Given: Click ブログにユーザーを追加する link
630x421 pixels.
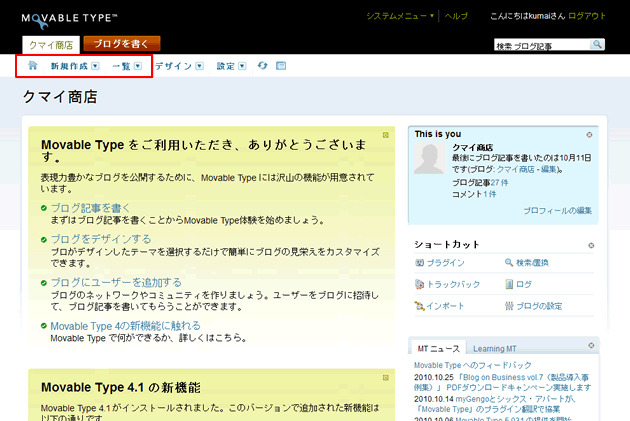Looking at the screenshot, I should click(116, 282).
